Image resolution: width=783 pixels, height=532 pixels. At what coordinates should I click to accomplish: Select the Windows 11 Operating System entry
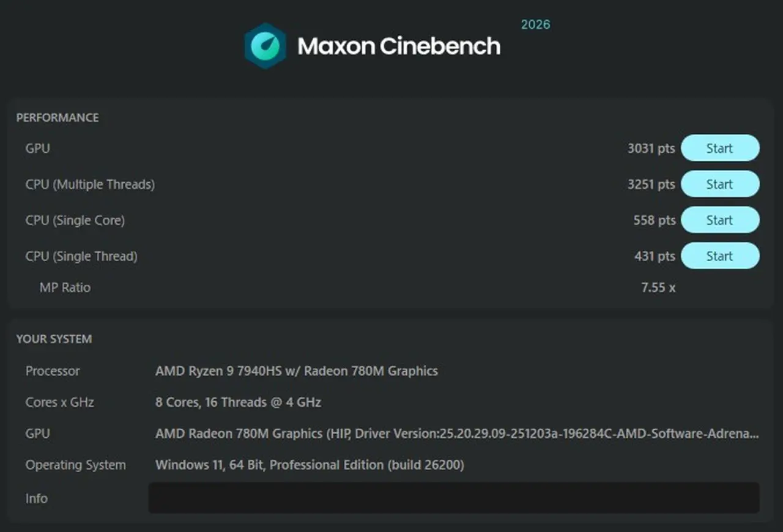pyautogui.click(x=308, y=465)
